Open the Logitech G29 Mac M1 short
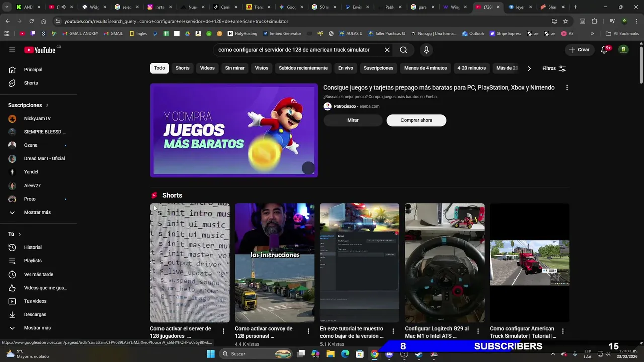Image resolution: width=644 pixels, height=362 pixels. [445, 262]
